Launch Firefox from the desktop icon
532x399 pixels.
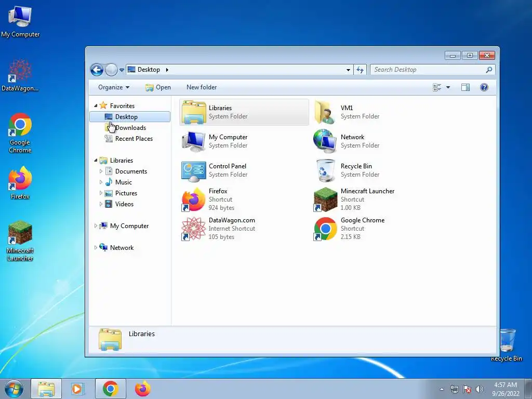(x=20, y=183)
